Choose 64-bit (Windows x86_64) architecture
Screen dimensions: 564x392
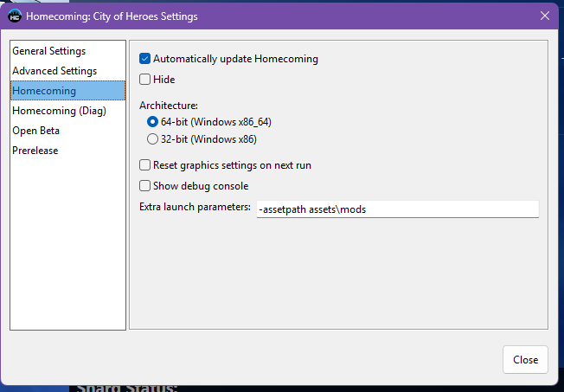pyautogui.click(x=153, y=122)
